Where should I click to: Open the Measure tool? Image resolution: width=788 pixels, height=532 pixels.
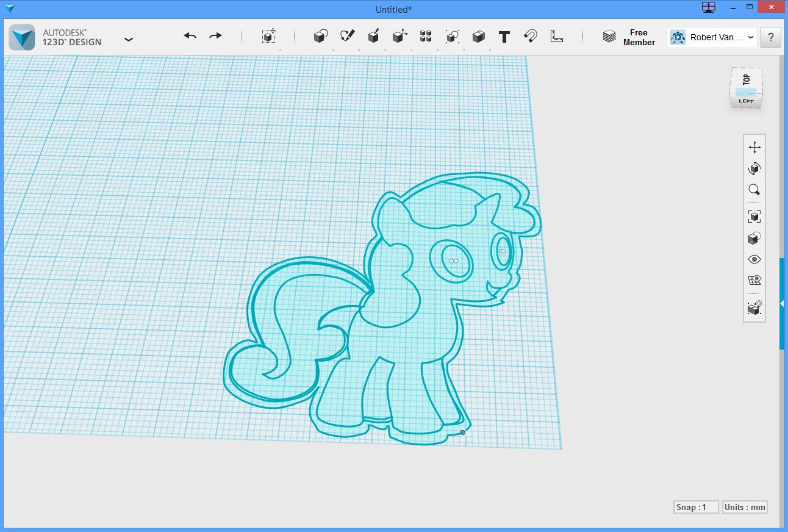tap(556, 36)
